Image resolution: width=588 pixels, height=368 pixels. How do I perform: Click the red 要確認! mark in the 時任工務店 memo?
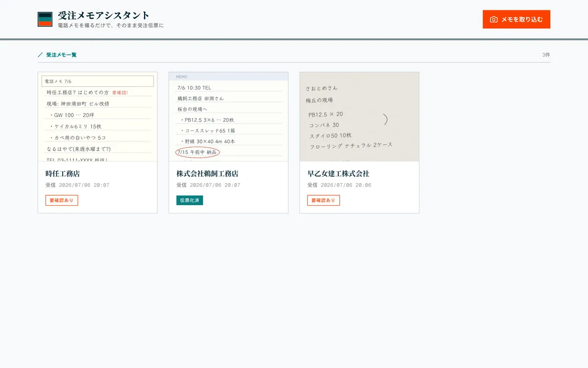pyautogui.click(x=120, y=92)
